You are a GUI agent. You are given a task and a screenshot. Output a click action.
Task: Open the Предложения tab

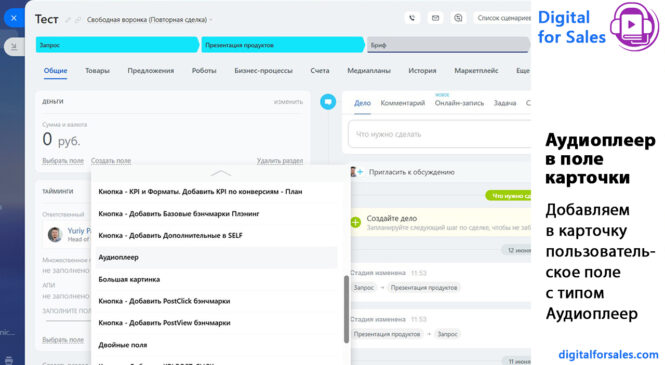(x=151, y=71)
